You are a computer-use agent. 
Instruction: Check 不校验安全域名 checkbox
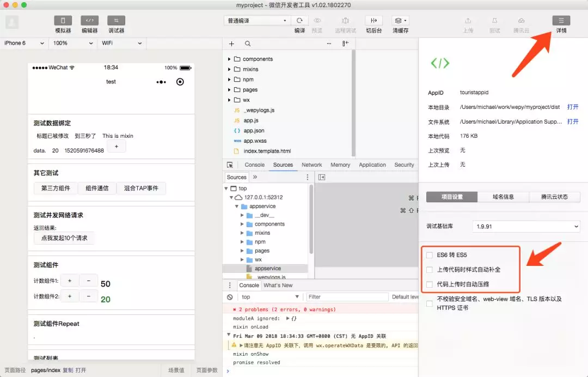430,303
